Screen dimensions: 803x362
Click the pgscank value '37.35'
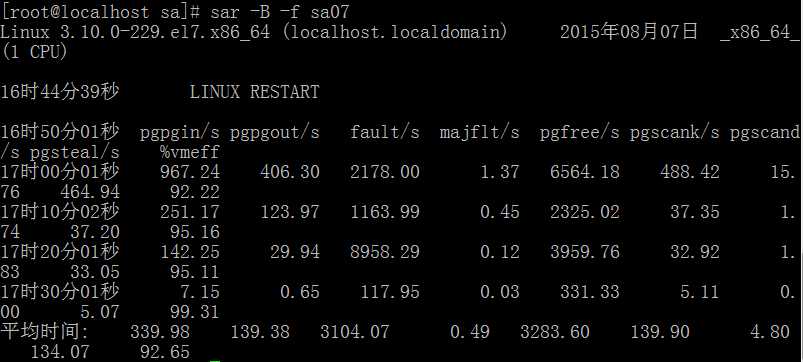(x=695, y=212)
